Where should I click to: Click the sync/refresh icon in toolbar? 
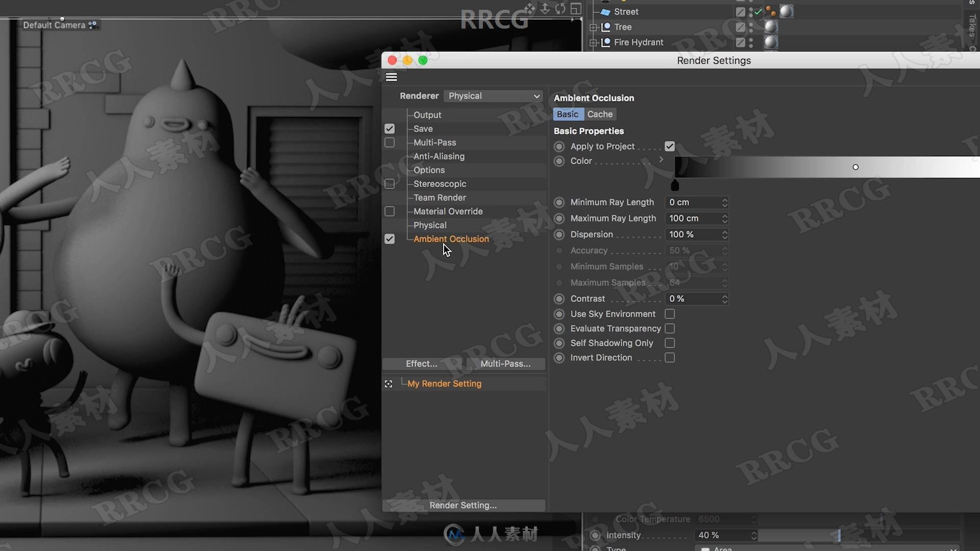point(560,9)
